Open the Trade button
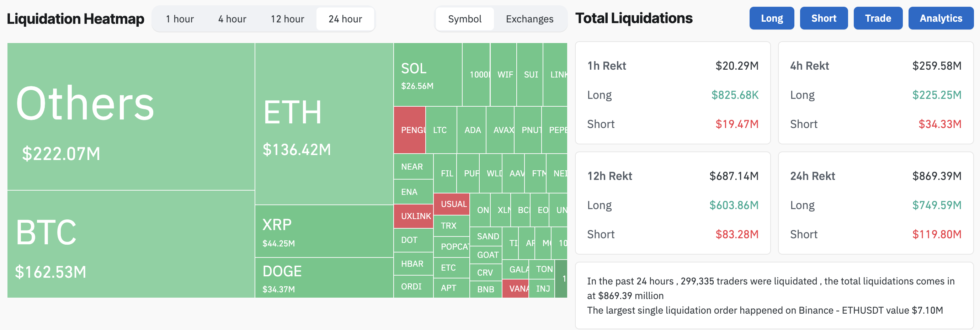The width and height of the screenshot is (980, 330). (878, 18)
